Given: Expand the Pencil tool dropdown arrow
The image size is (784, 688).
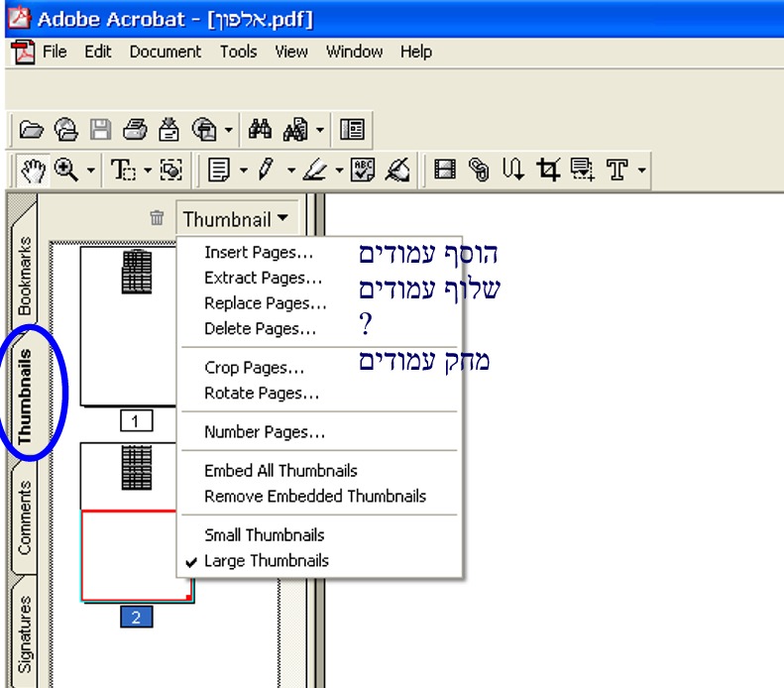Looking at the screenshot, I should (x=291, y=170).
